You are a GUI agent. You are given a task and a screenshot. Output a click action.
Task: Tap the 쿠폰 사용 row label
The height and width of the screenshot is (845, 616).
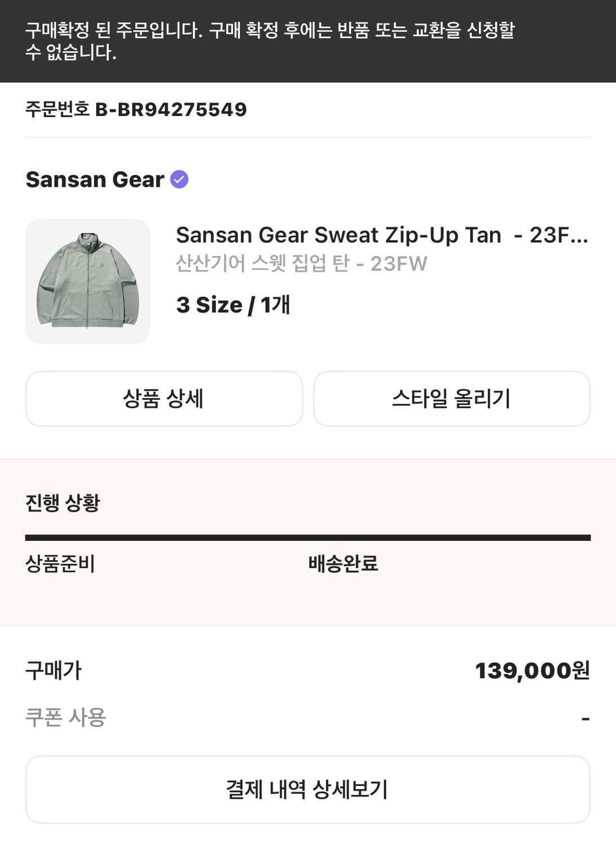click(x=65, y=717)
